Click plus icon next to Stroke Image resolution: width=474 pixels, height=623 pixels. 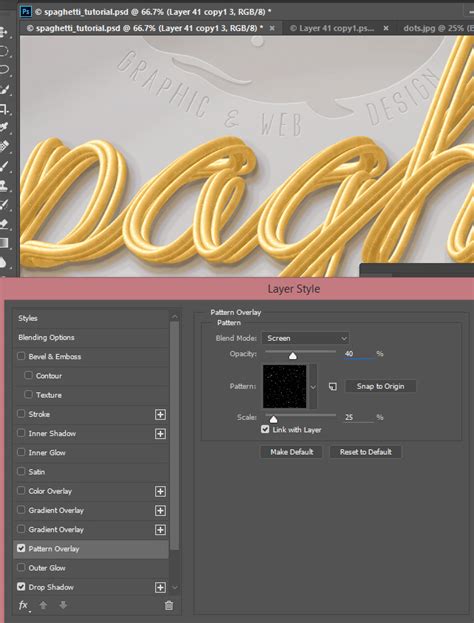[160, 415]
